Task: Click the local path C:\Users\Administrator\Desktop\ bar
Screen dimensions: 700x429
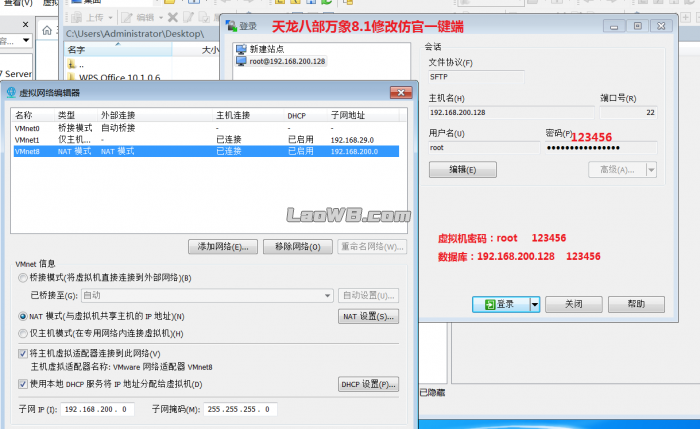Action: coord(142,33)
